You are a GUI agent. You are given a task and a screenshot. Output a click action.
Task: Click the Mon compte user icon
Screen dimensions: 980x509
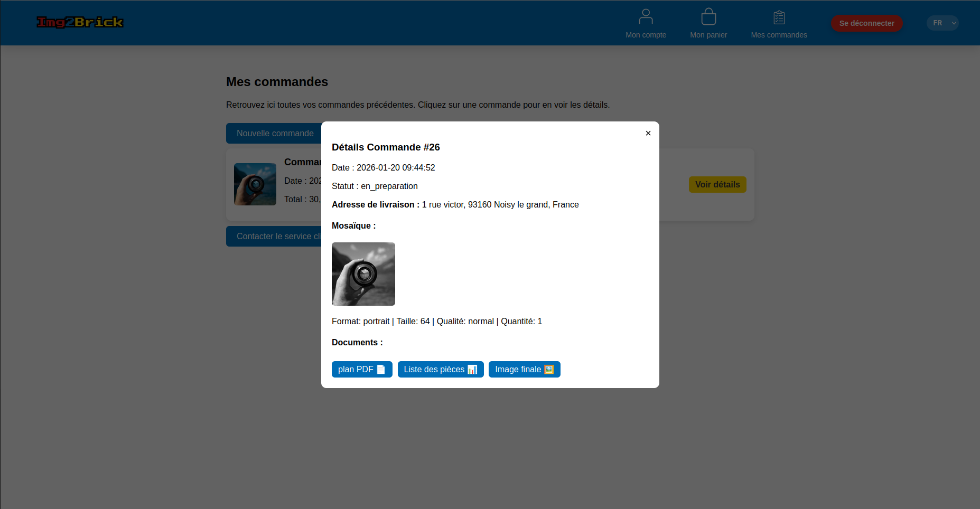coord(646,17)
